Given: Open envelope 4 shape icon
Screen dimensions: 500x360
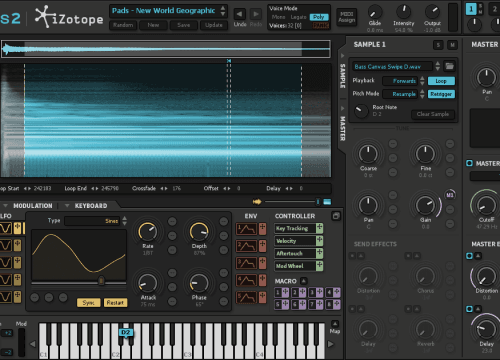Looking at the screenshot, I should (246, 280).
